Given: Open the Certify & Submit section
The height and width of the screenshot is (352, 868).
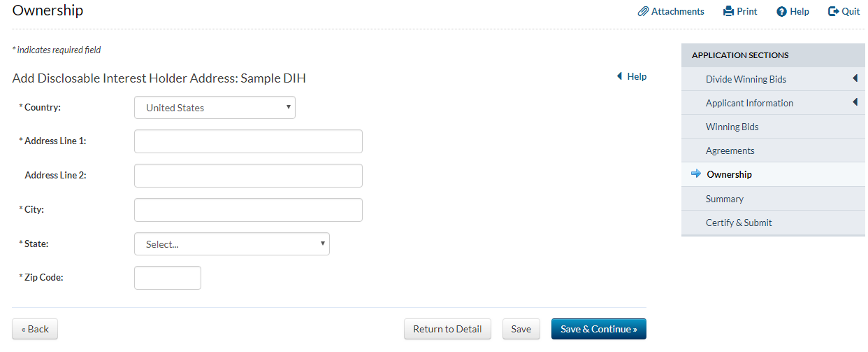Looking at the screenshot, I should coord(739,223).
